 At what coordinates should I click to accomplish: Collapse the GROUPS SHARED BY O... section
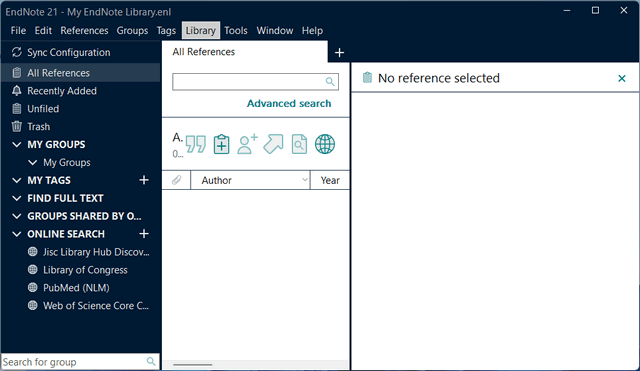pos(17,216)
